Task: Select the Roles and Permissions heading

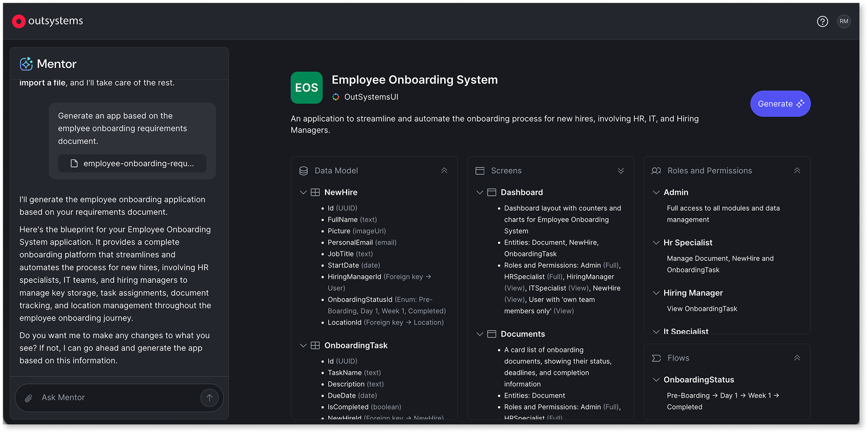Action: click(710, 171)
